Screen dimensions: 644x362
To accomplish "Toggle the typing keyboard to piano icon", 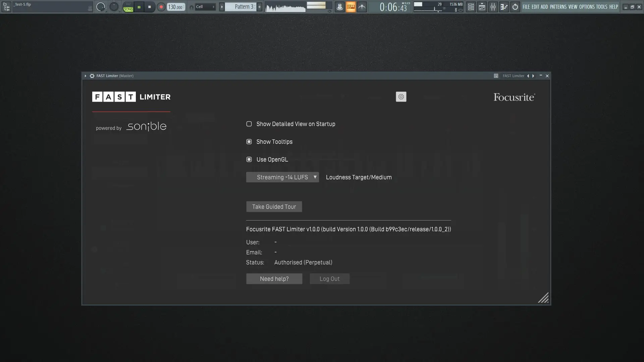I will coord(351,7).
